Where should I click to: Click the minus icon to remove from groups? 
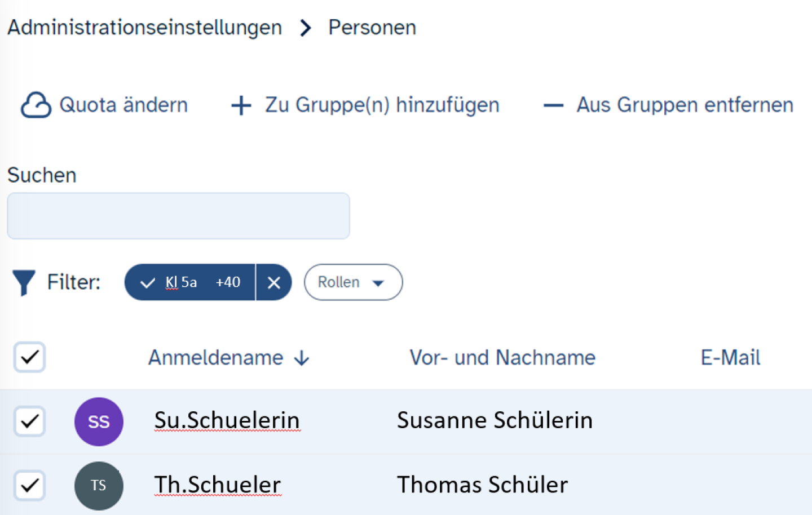point(553,105)
